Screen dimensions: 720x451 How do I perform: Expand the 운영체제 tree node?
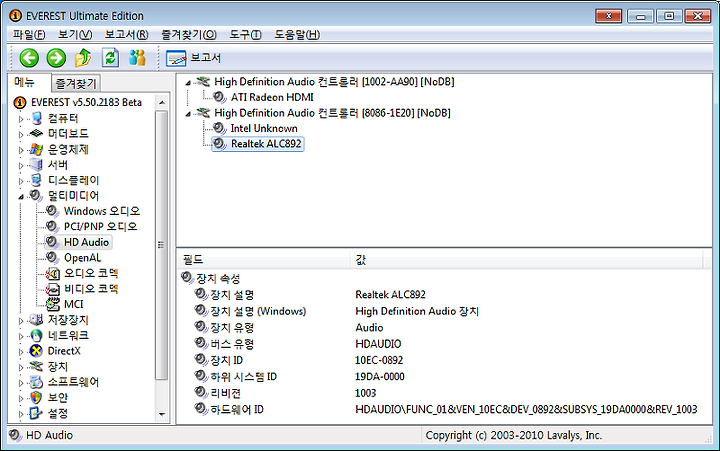[x=21, y=150]
